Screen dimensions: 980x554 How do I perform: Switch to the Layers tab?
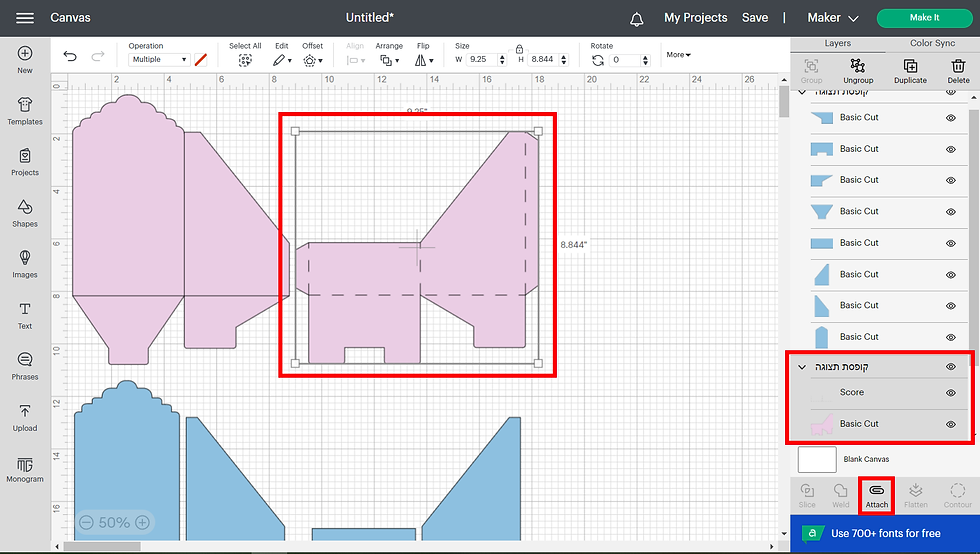point(838,44)
